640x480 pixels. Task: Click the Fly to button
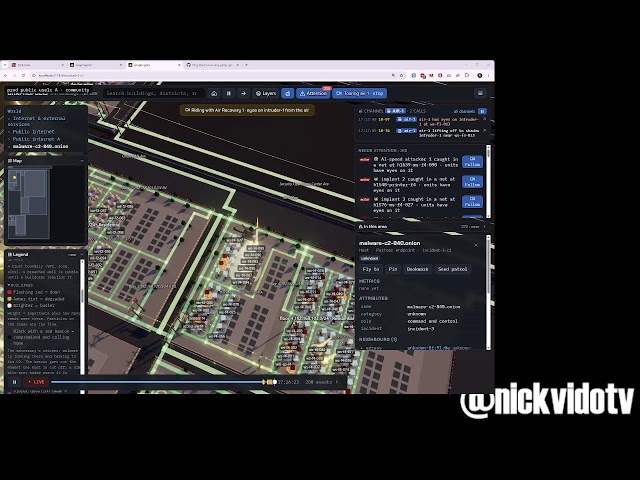(x=371, y=269)
